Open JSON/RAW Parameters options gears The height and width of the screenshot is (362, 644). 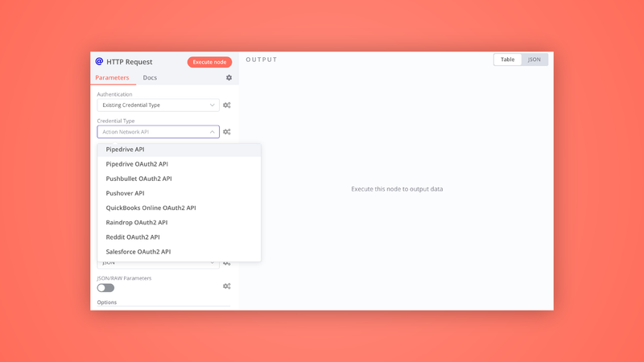(227, 286)
